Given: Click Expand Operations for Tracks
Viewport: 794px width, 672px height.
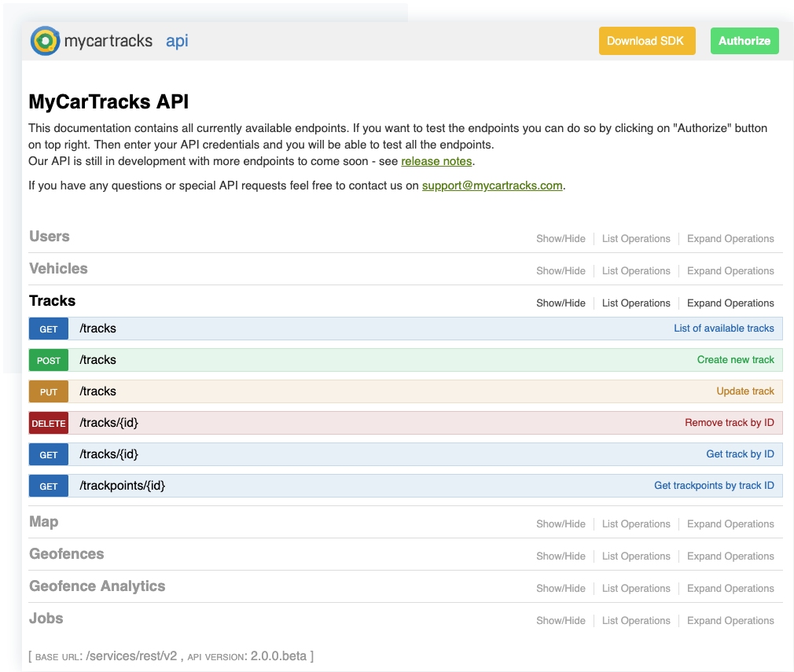Looking at the screenshot, I should click(x=730, y=303).
